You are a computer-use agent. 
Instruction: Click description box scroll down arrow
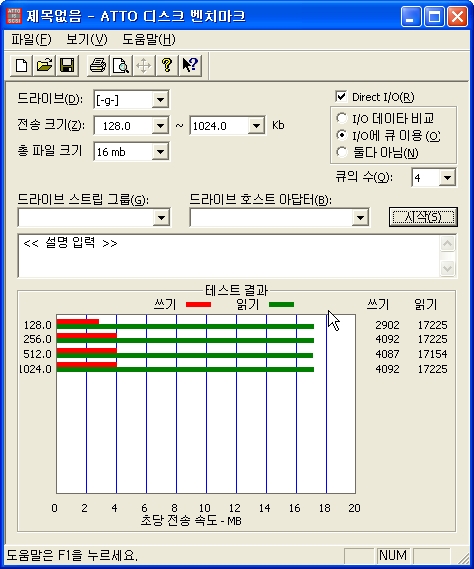tap(447, 269)
